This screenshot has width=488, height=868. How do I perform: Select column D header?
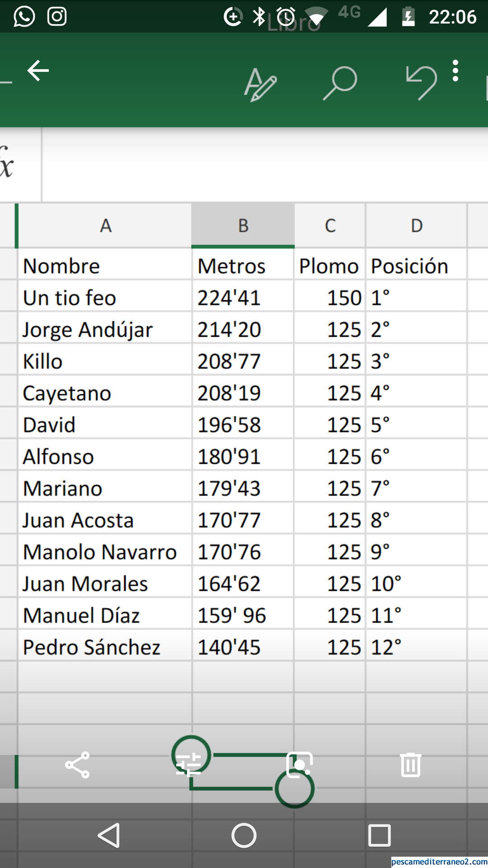[x=417, y=226]
